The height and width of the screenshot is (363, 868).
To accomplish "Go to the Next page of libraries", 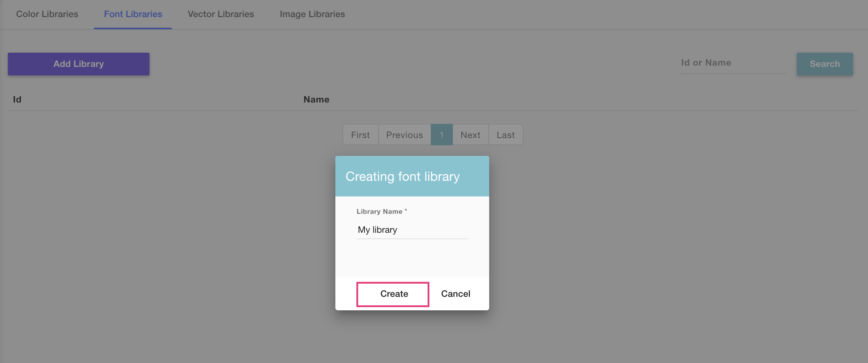I will pyautogui.click(x=470, y=135).
